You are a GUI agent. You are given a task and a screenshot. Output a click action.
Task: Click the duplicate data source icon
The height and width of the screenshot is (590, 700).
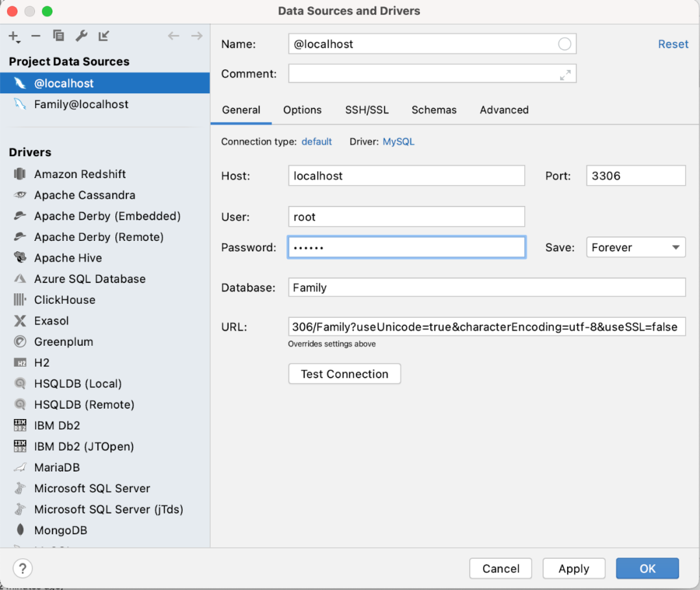58,36
